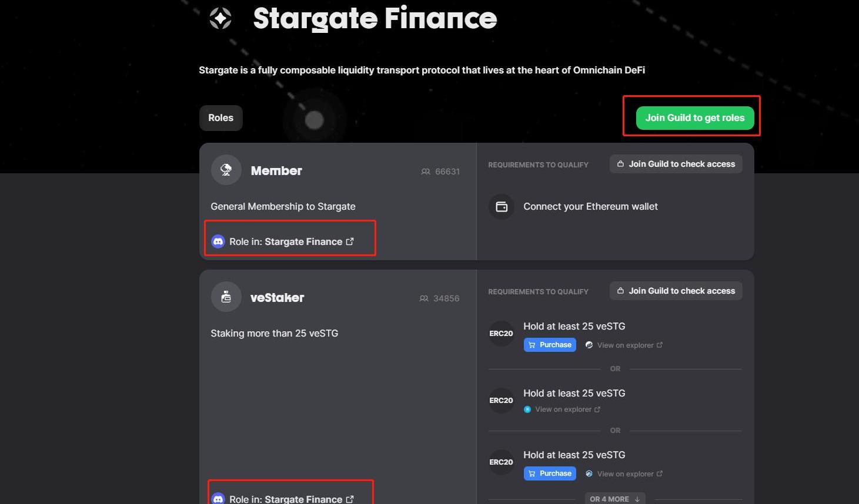Click the veStaker member count icon 34856
This screenshot has height=504, width=859.
click(x=424, y=298)
